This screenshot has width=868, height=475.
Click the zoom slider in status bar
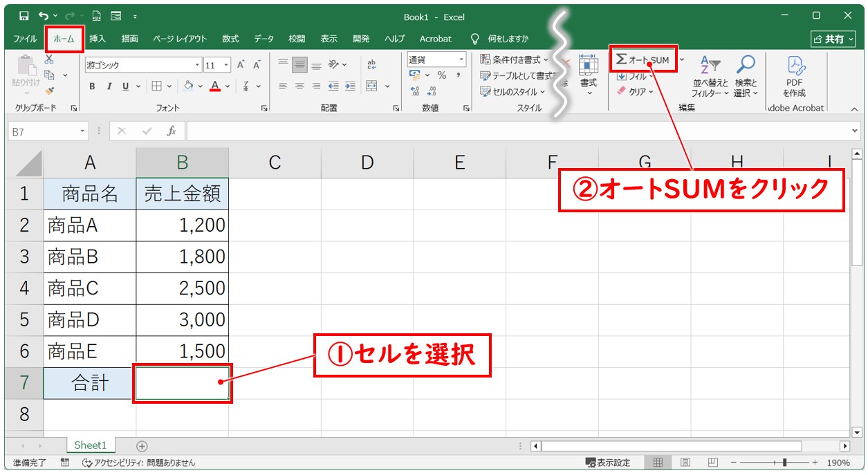(x=784, y=463)
